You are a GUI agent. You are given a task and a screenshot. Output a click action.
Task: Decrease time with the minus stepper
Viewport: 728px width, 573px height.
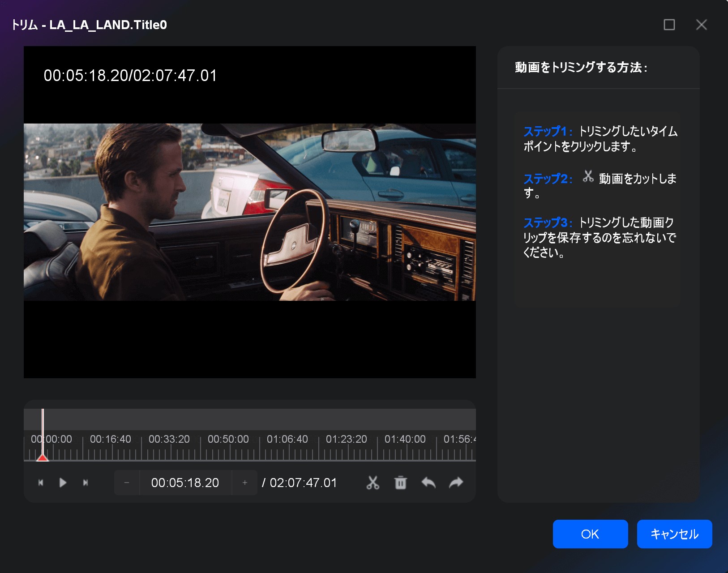click(x=127, y=483)
